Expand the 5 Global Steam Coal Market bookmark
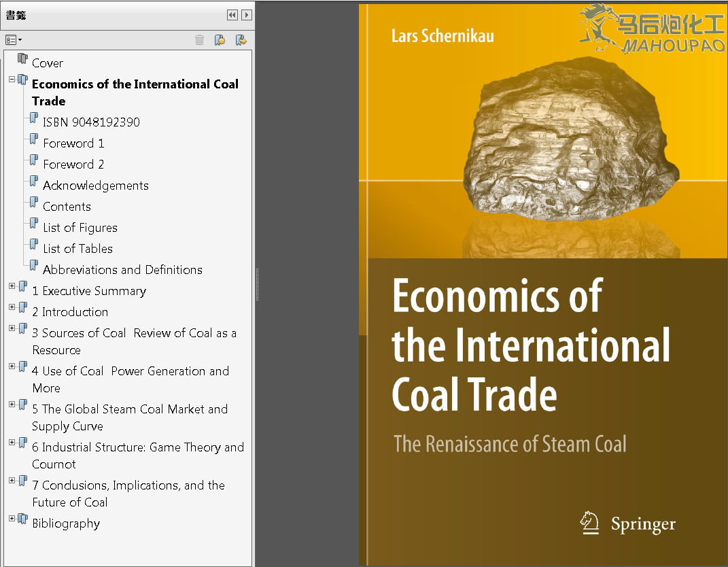Screen dimensions: 728x567 pos(12,405)
